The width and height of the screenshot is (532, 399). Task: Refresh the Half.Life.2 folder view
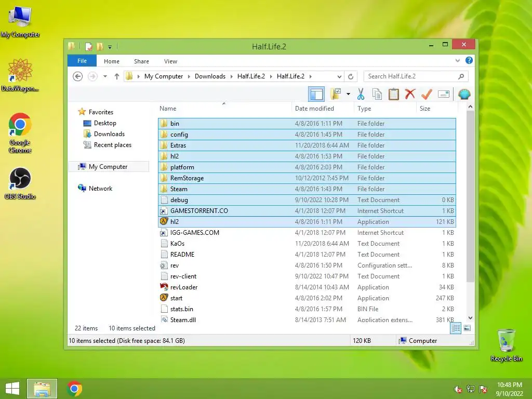tap(351, 76)
